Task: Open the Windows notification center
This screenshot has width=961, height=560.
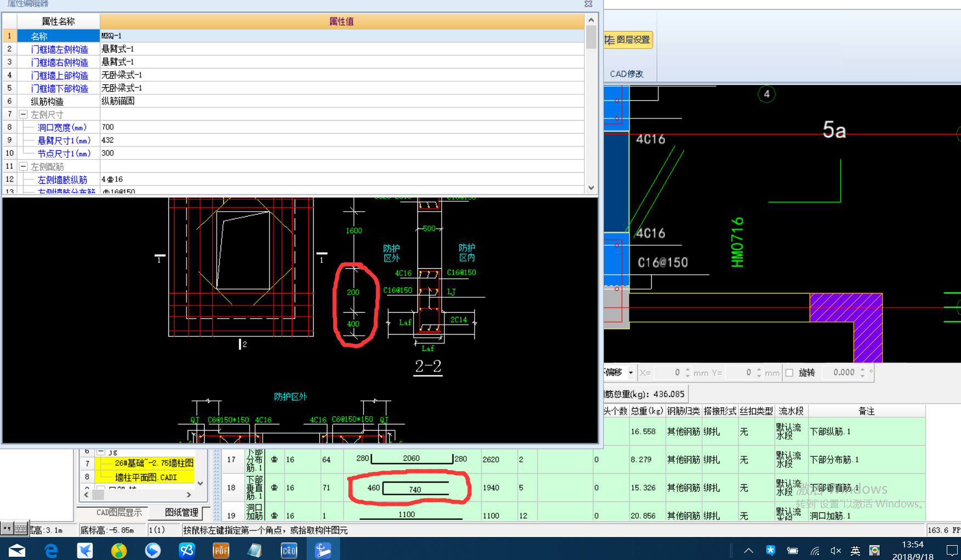Action: [952, 550]
